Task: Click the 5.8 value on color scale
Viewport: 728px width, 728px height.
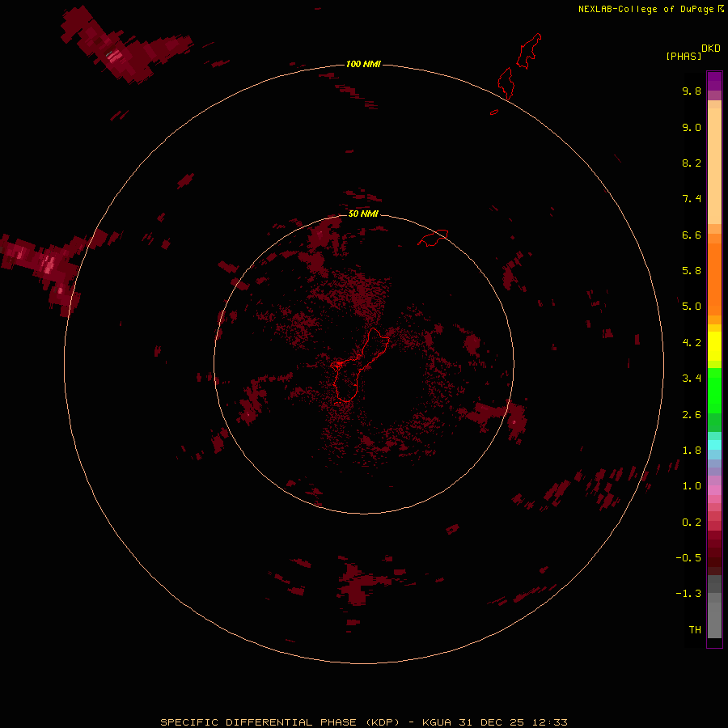Action: (692, 270)
